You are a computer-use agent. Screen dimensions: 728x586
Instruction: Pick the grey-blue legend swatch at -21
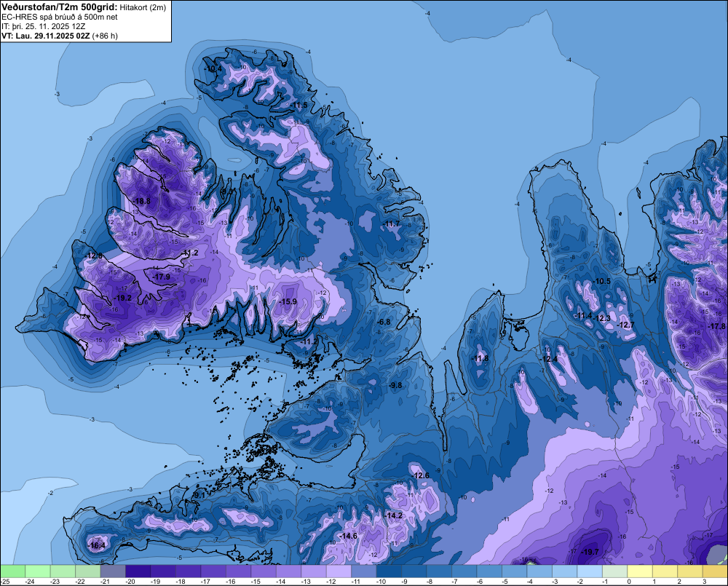coord(113,571)
